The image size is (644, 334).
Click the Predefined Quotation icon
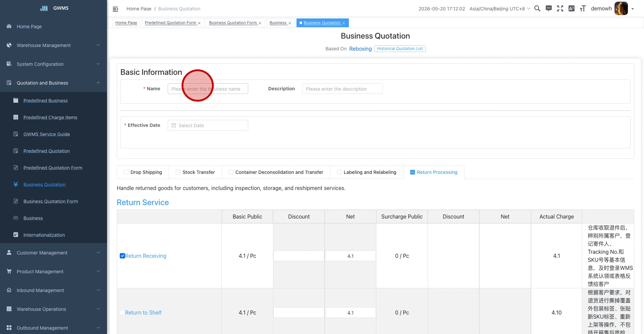tap(16, 151)
